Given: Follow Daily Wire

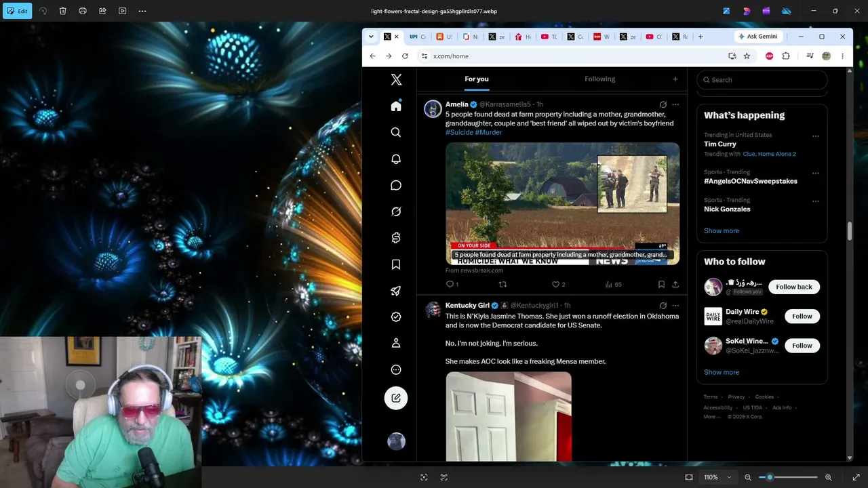Looking at the screenshot, I should pos(802,316).
